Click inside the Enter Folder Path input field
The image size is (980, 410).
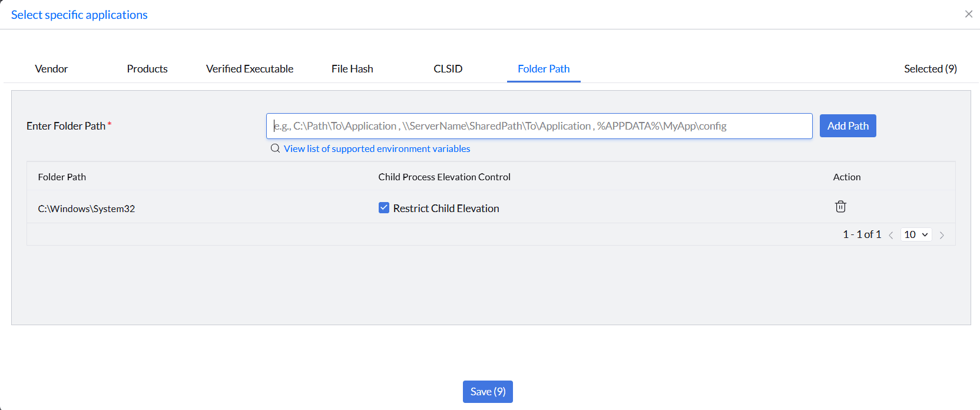[539, 125]
